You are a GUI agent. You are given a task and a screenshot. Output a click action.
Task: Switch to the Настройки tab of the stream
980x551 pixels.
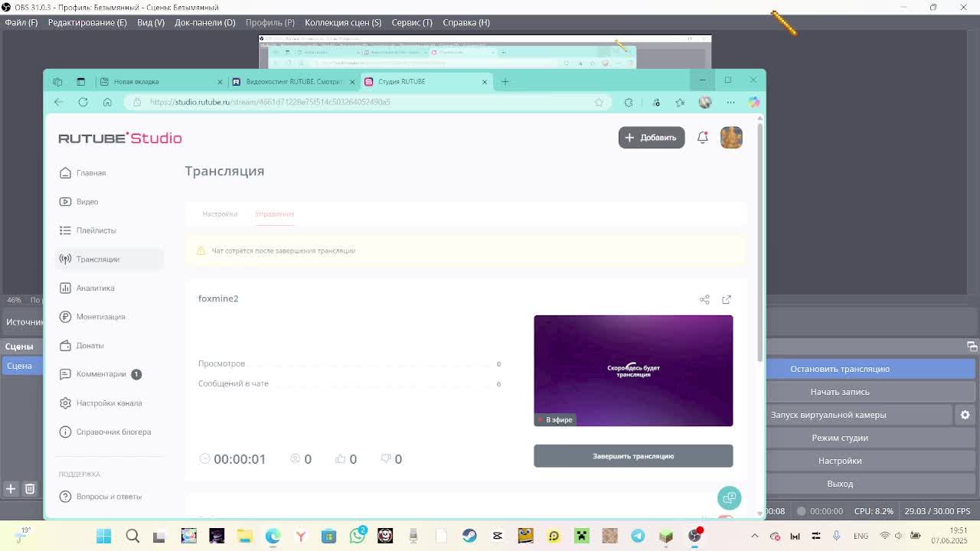coord(220,214)
